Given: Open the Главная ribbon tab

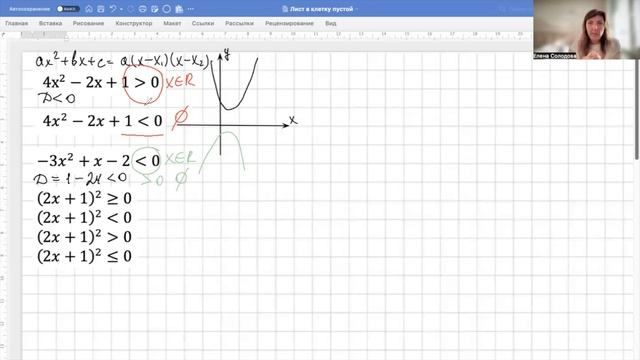Looking at the screenshot, I should (17, 23).
